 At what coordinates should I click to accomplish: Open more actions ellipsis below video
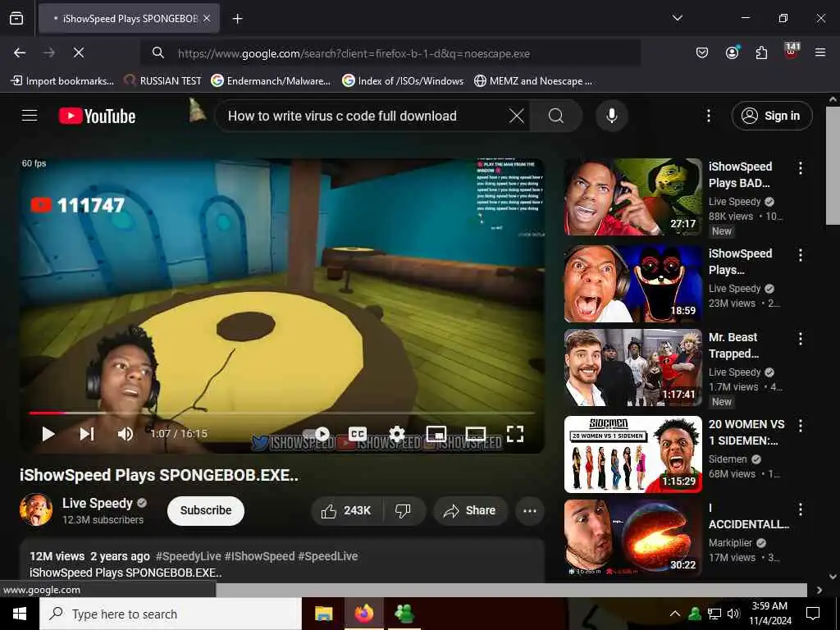pos(530,510)
